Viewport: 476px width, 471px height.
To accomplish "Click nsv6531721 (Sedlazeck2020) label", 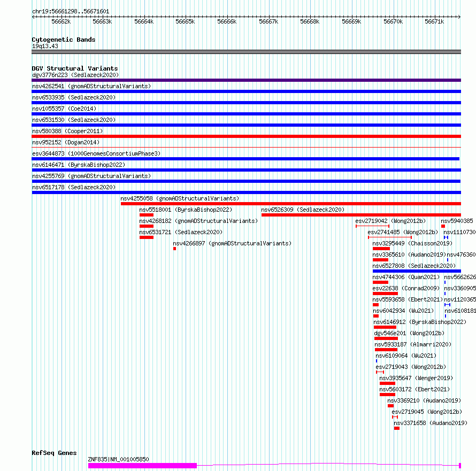I will click(181, 232).
